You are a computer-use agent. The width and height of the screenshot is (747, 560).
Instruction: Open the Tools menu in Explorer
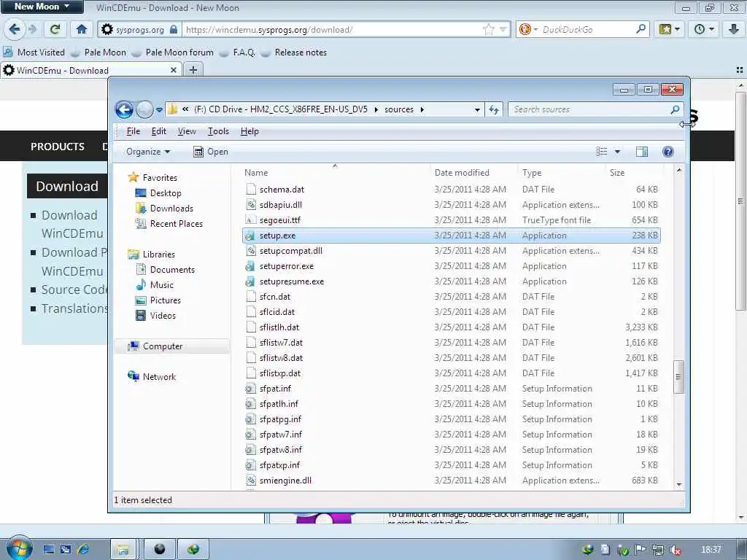point(218,131)
